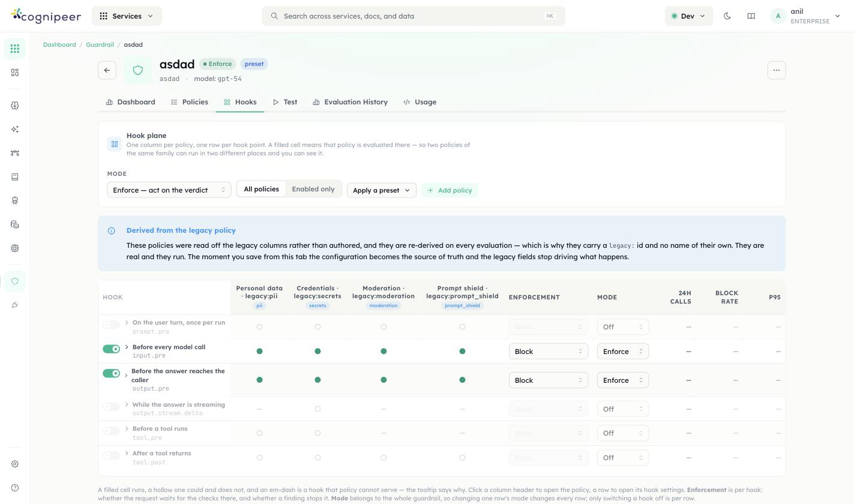Enable the While the answer is streaming hook
The width and height of the screenshot is (854, 504).
click(x=111, y=406)
